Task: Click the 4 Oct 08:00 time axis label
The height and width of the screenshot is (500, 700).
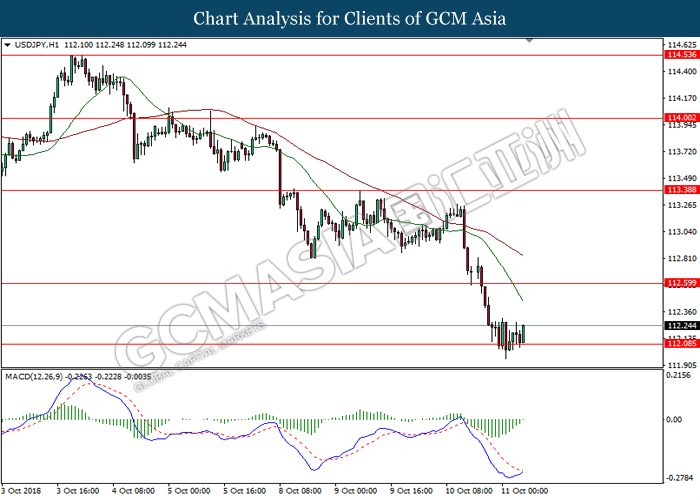Action: (x=133, y=491)
